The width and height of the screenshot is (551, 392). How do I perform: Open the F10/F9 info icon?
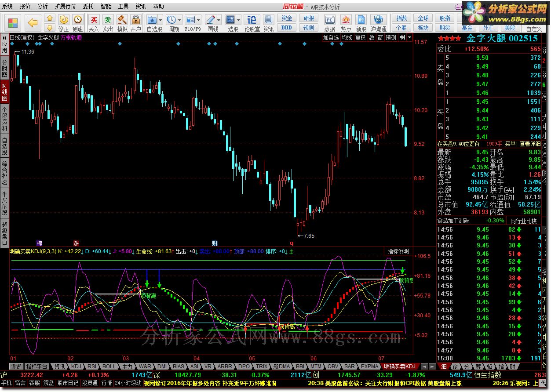(190, 20)
